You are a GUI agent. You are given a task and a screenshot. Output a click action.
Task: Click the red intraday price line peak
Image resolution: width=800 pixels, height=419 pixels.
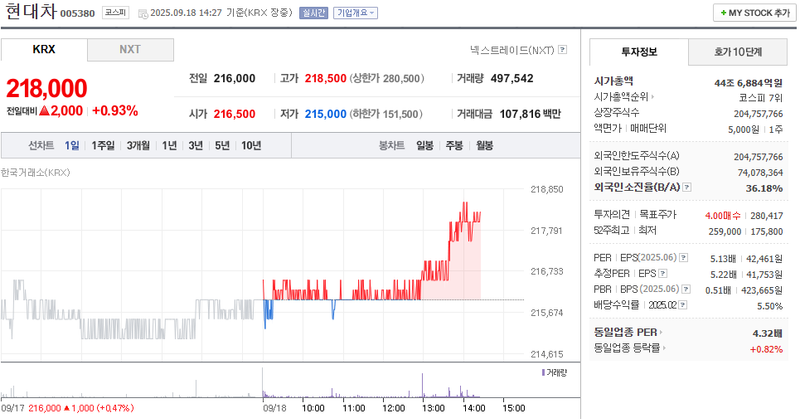click(x=465, y=203)
